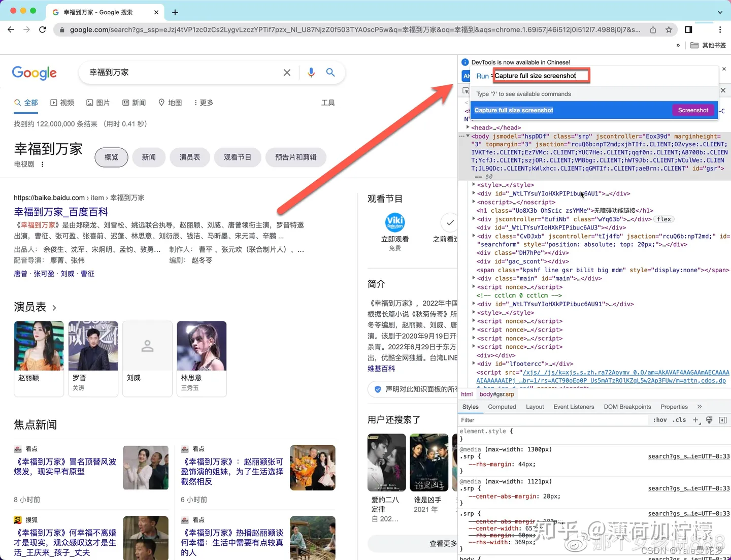Open the 幸福到万家_百度百科 result link

point(61,212)
